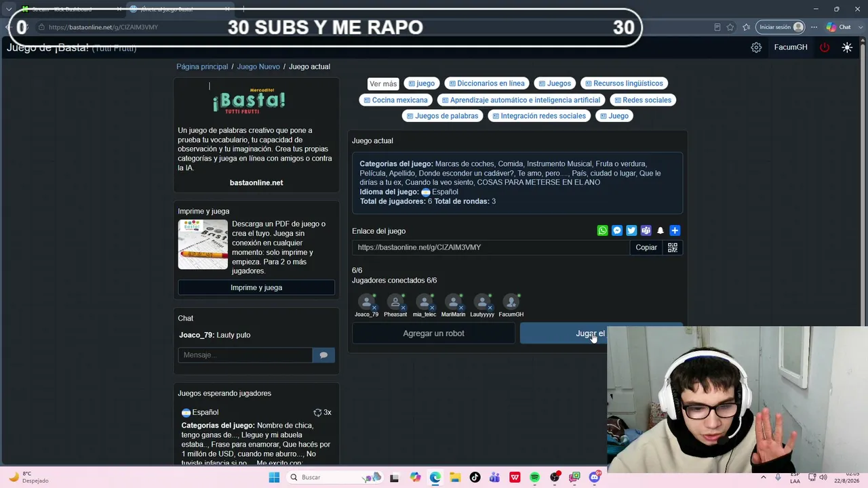Image resolution: width=868 pixels, height=488 pixels.
Task: Select the lowercase 'juego' tag
Action: pyautogui.click(x=421, y=83)
